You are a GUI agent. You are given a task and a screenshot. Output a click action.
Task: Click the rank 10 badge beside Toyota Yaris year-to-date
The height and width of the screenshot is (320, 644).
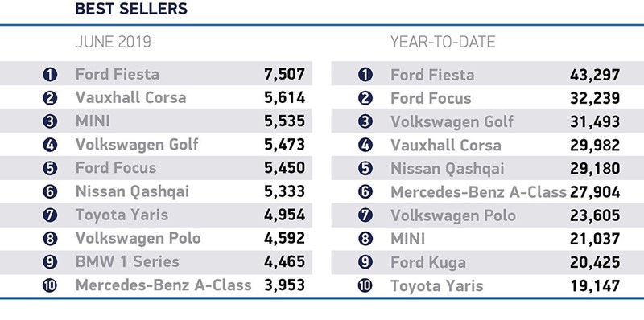(365, 286)
